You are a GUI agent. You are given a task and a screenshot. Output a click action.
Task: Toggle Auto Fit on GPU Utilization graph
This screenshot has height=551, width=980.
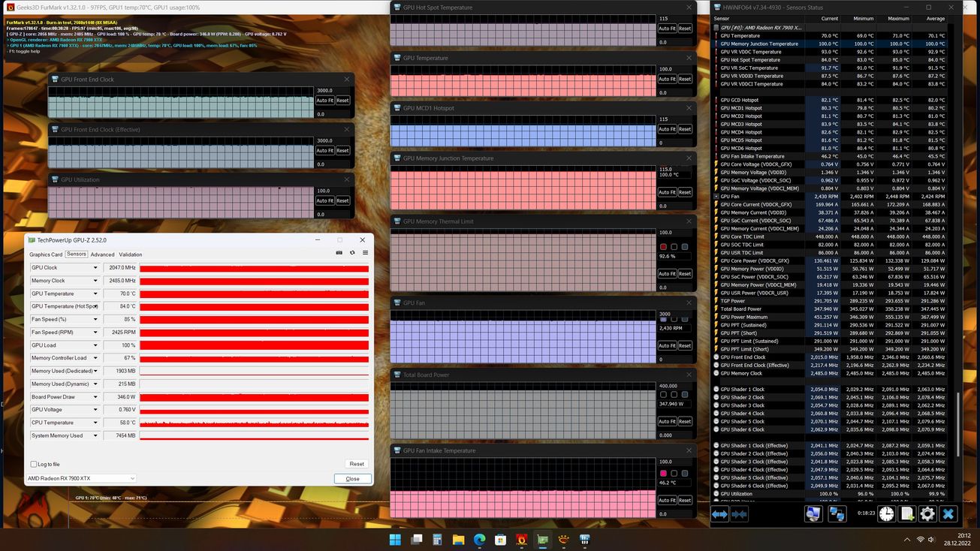(324, 200)
